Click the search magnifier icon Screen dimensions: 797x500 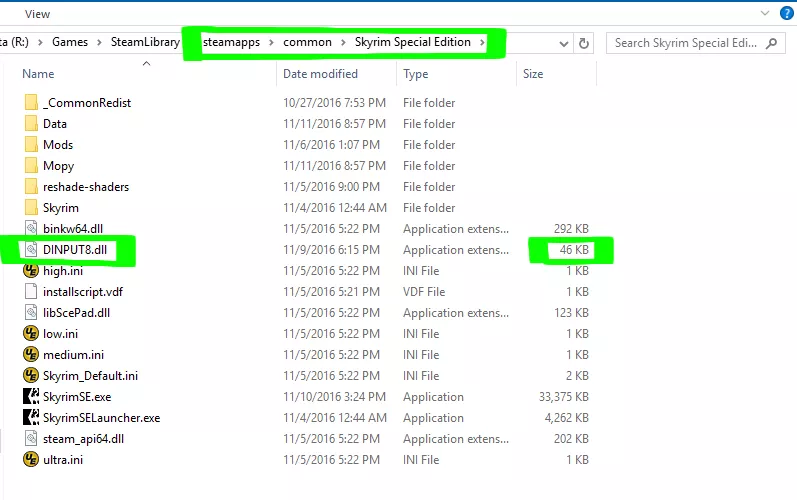click(x=772, y=43)
